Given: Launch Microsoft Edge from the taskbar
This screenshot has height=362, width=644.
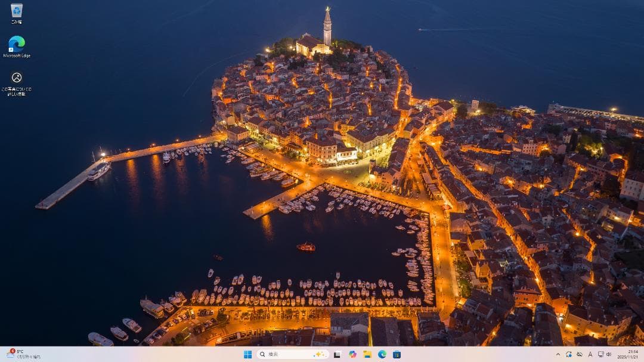Looking at the screenshot, I should [382, 354].
